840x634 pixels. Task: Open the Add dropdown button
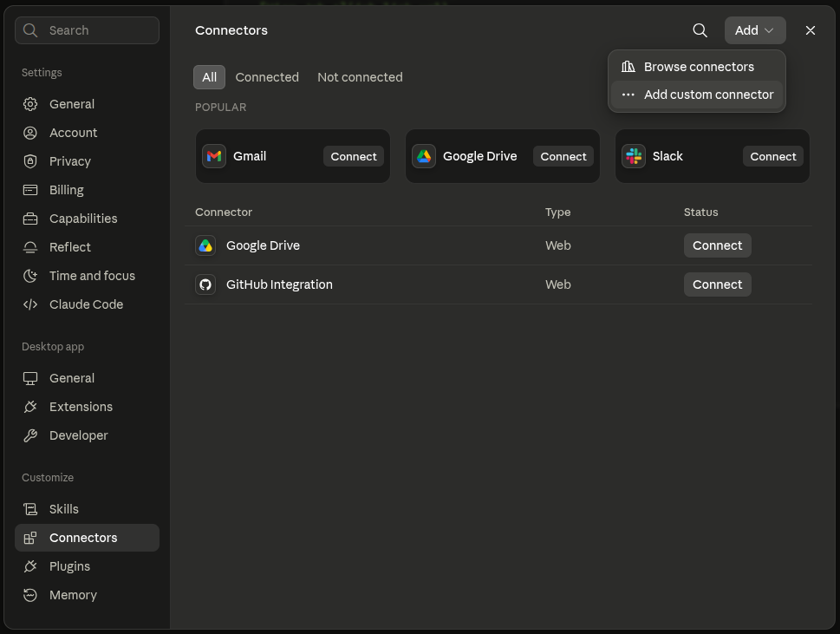755,30
